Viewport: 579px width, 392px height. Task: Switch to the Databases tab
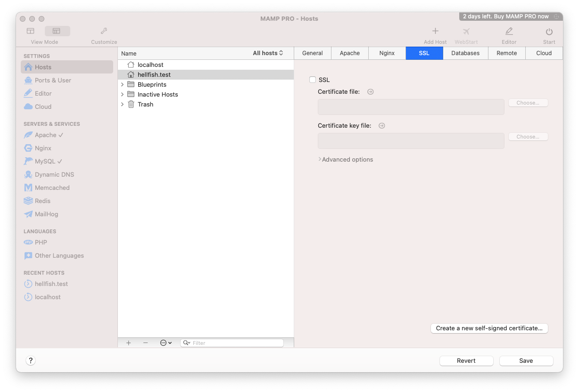465,53
